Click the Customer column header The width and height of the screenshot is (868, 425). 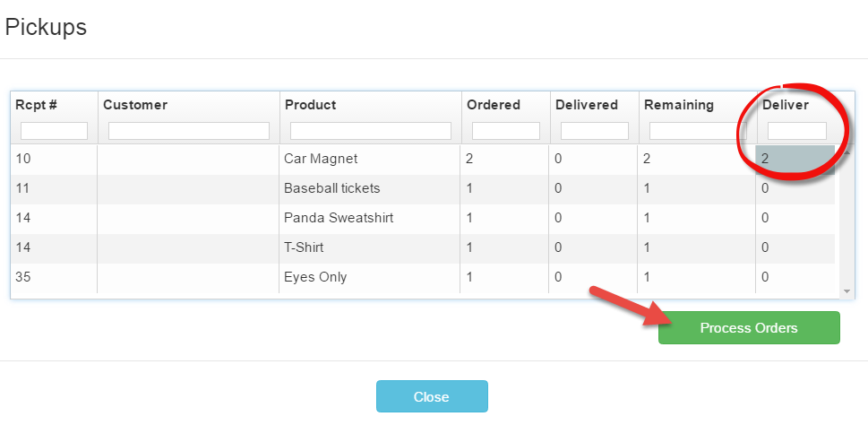135,105
